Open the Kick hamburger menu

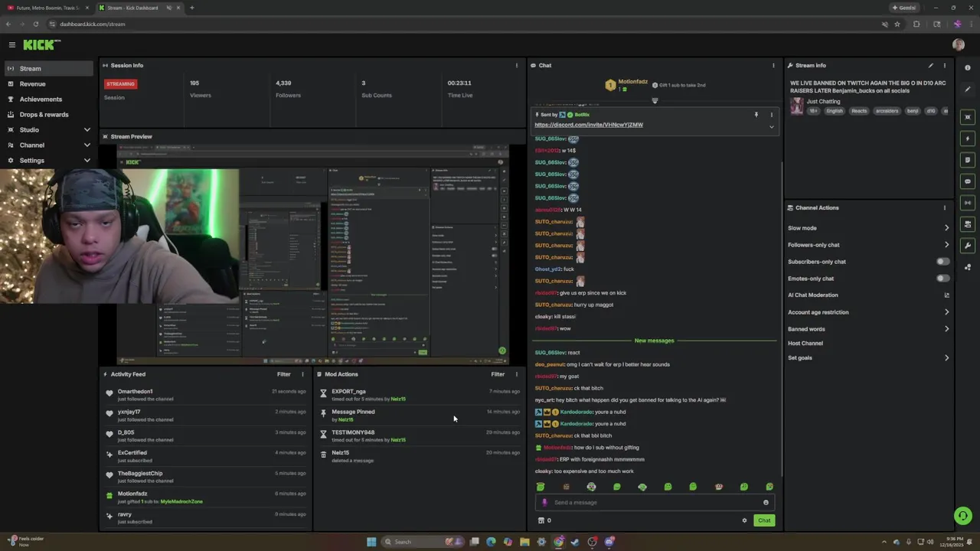click(x=11, y=45)
